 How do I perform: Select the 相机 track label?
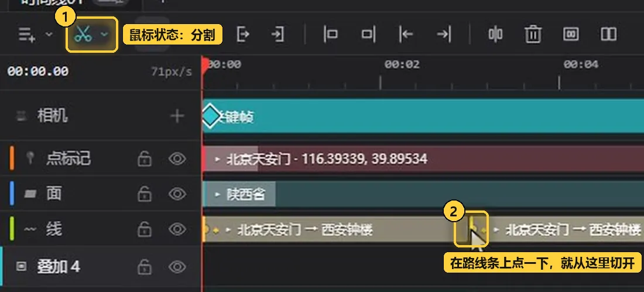[x=52, y=116]
